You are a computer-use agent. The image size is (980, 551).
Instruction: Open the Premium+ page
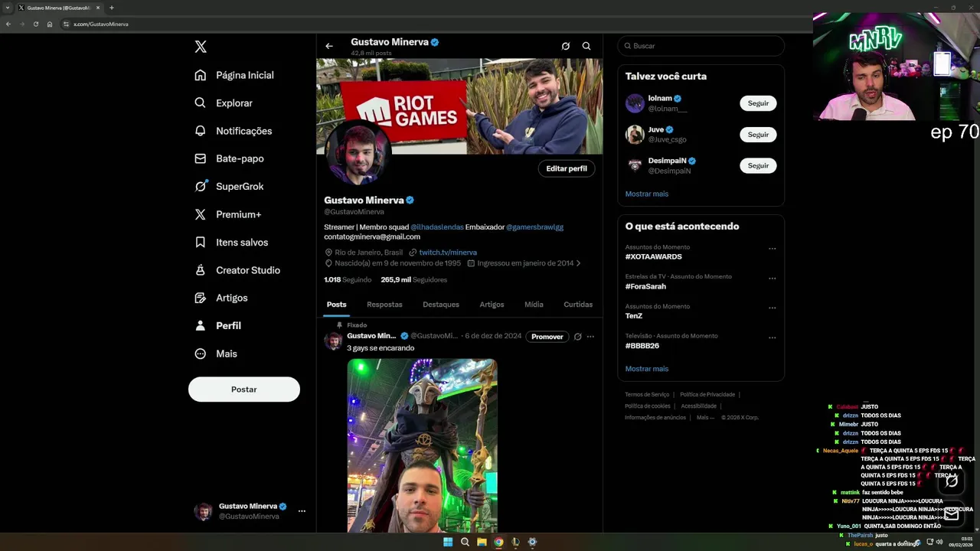227,214
